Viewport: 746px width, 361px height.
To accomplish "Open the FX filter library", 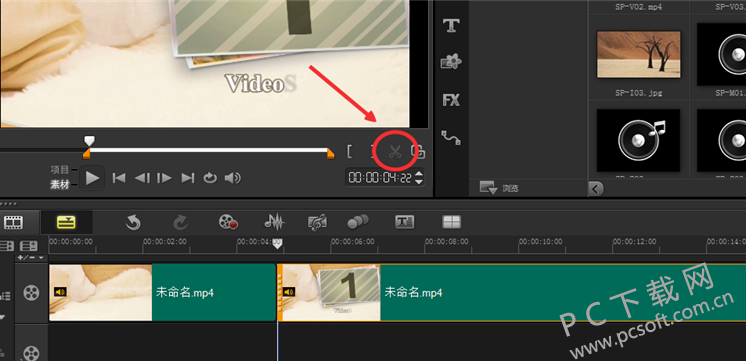I will (x=451, y=100).
